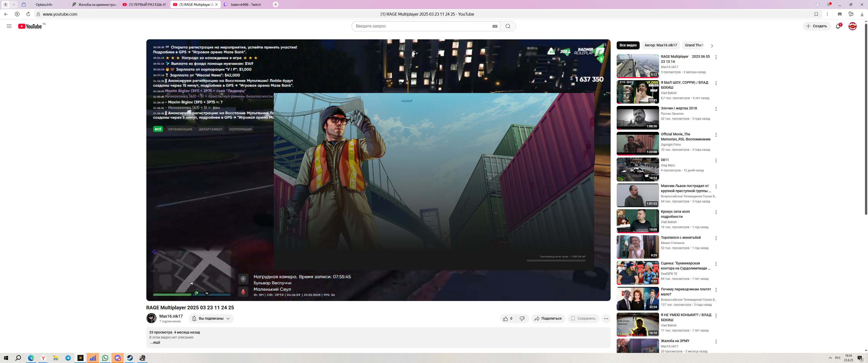Image resolution: width=868 pixels, height=363 pixels.
Task: Click the Создать create button
Action: tap(817, 26)
